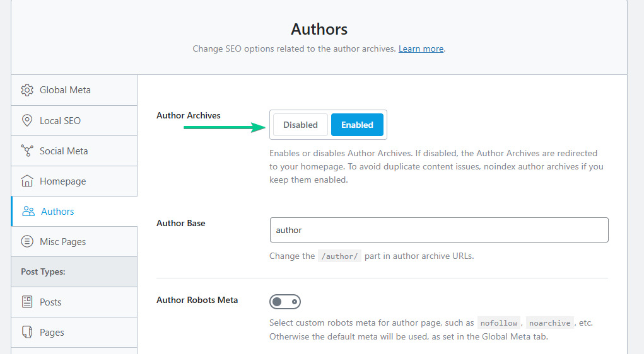Open the Pages post type settings
This screenshot has width=644, height=354.
(x=52, y=332)
